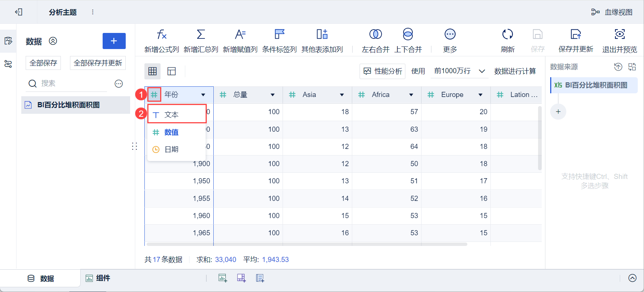Open Asia column dropdown arrow
The height and width of the screenshot is (292, 644).
click(x=342, y=95)
